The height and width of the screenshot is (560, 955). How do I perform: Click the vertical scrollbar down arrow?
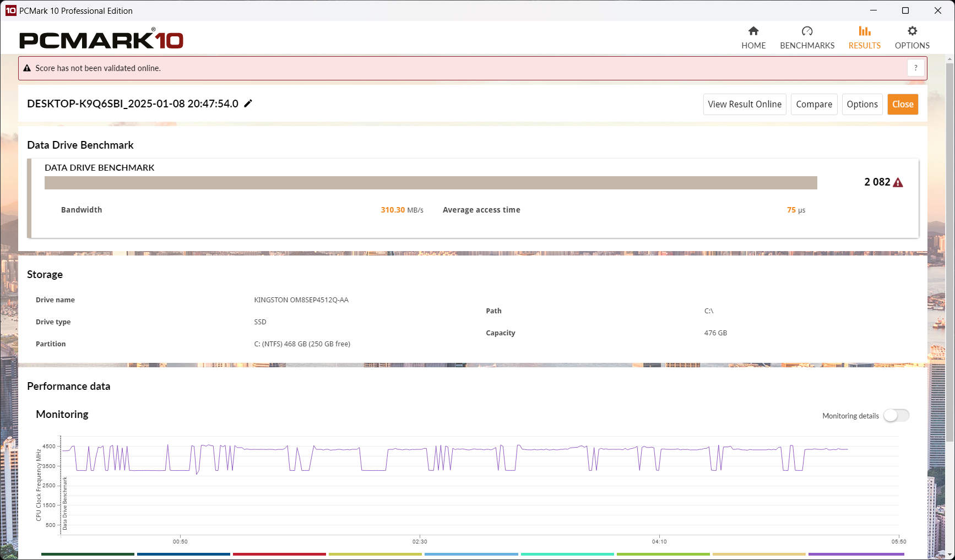click(949, 554)
